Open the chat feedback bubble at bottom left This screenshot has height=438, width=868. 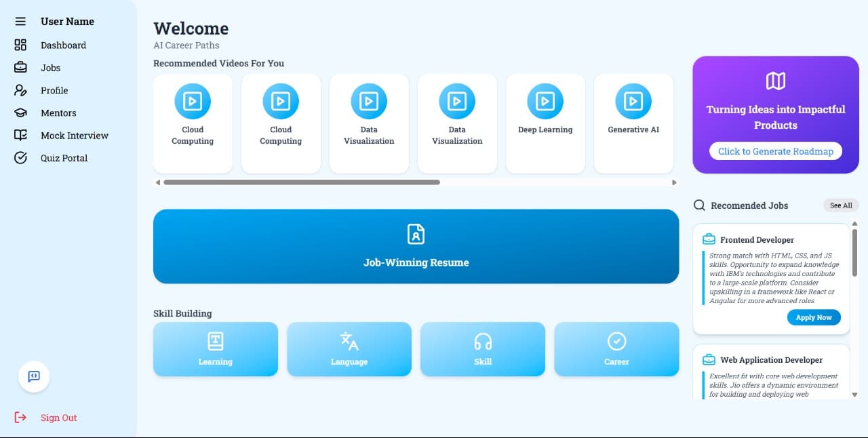33,377
